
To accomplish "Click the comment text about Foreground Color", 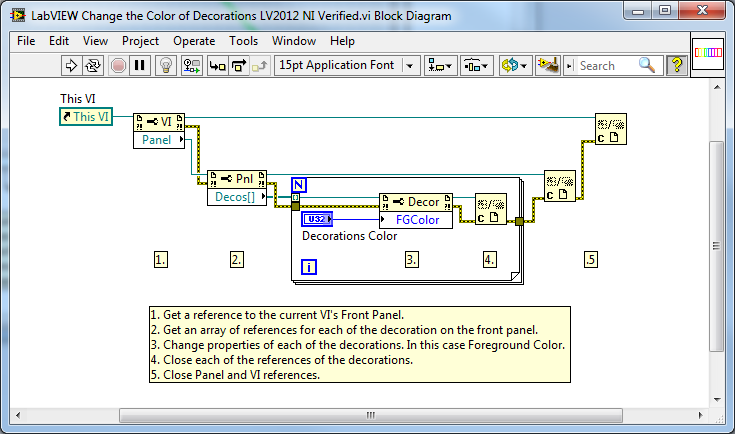I will click(x=358, y=345).
